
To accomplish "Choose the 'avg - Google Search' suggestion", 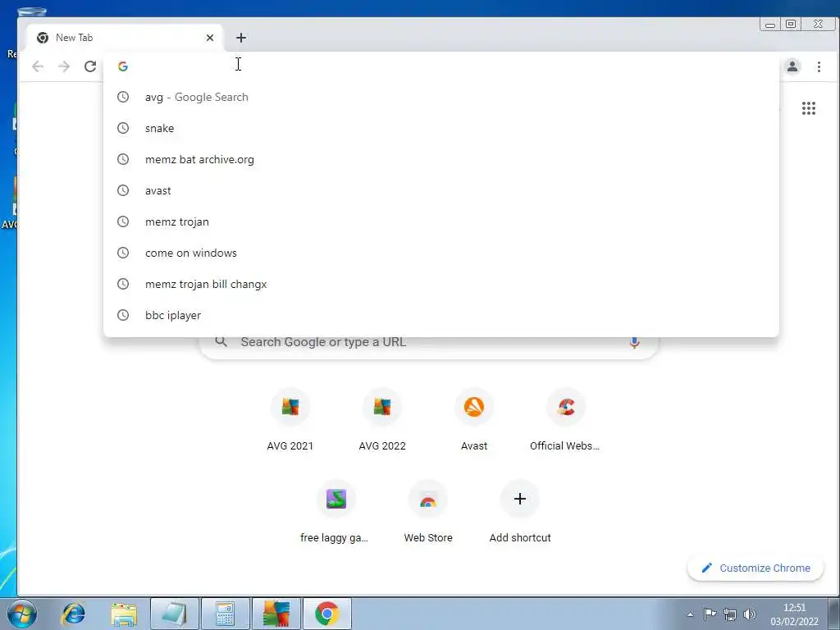I will click(441, 97).
